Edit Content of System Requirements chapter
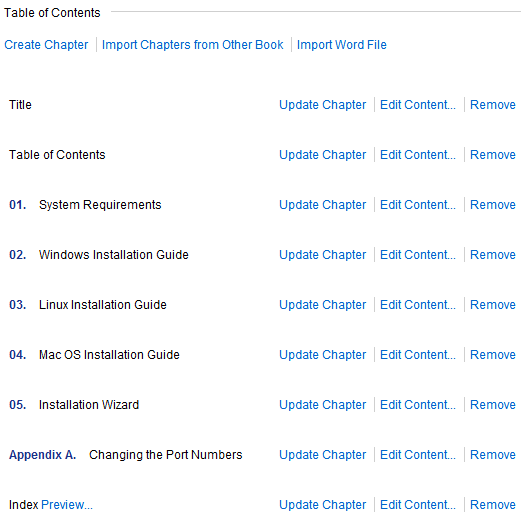The height and width of the screenshot is (518, 532). coord(418,205)
